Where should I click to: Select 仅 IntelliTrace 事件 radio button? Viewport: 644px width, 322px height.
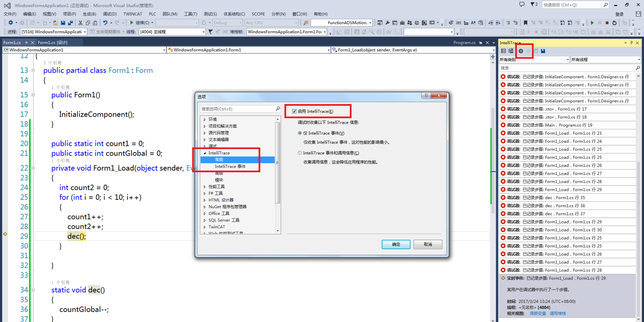(x=300, y=133)
